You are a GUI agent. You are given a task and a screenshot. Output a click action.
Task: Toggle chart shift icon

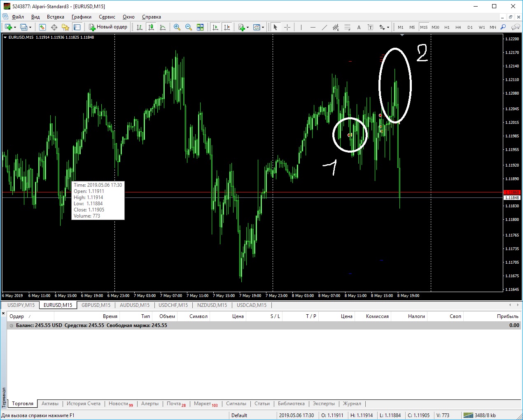(226, 27)
